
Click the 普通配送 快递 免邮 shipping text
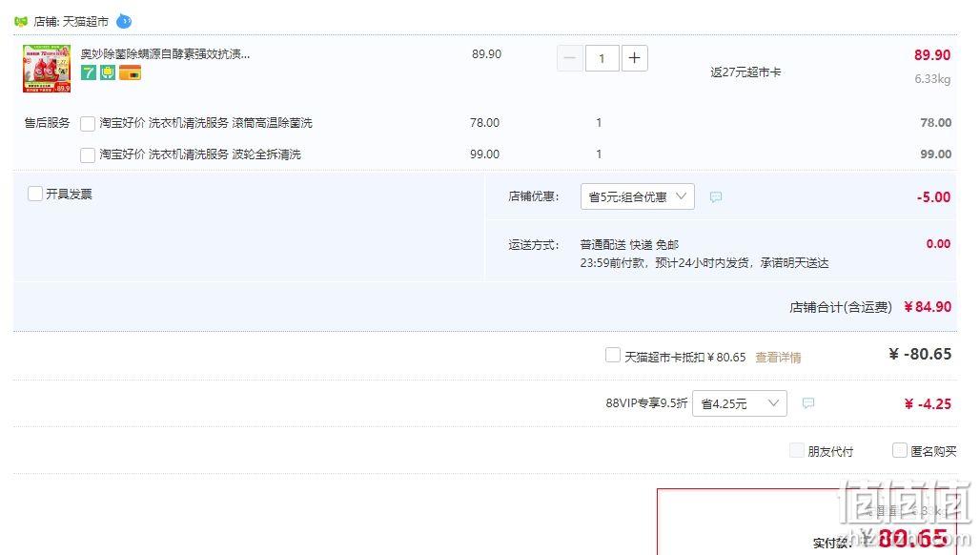point(629,244)
